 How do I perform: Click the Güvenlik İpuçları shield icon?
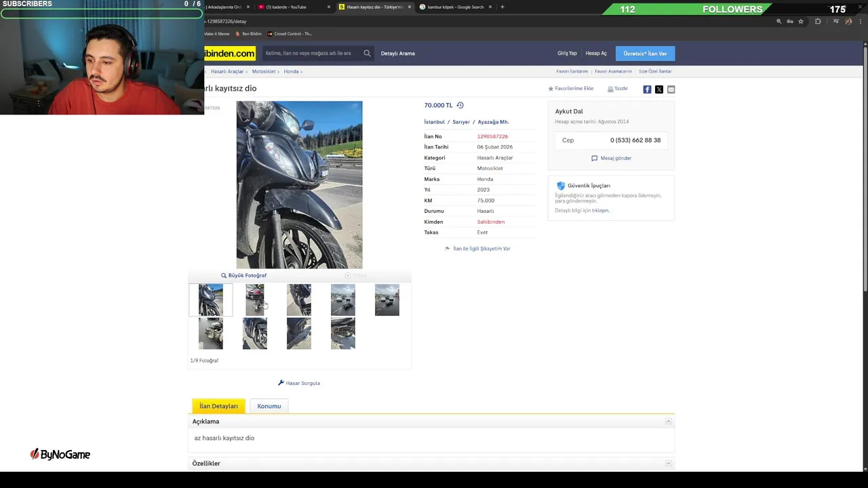tap(561, 186)
